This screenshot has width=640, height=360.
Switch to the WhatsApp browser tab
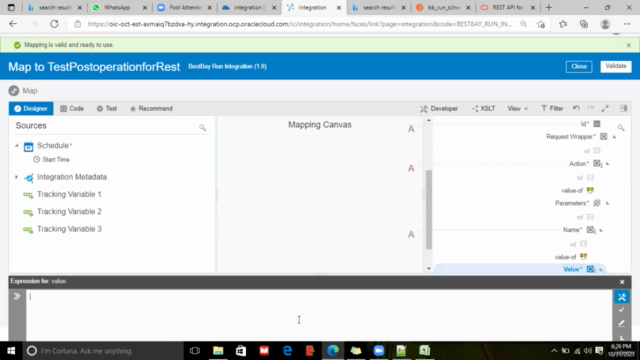point(119,8)
